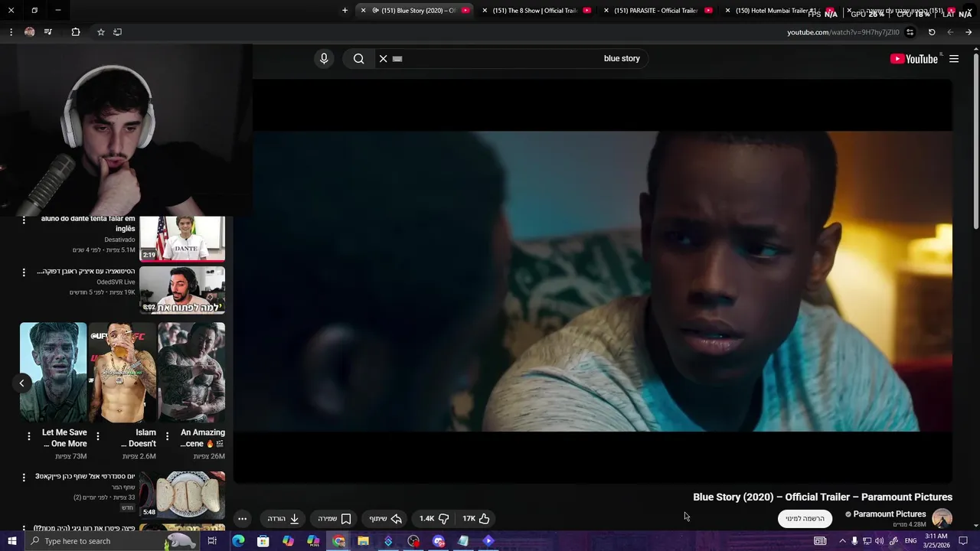Image resolution: width=980 pixels, height=551 pixels.
Task: Show hidden system tray icons chevron
Action: click(x=842, y=541)
